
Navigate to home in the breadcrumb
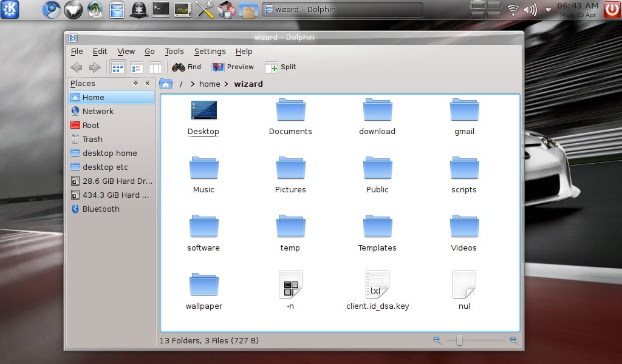(210, 84)
